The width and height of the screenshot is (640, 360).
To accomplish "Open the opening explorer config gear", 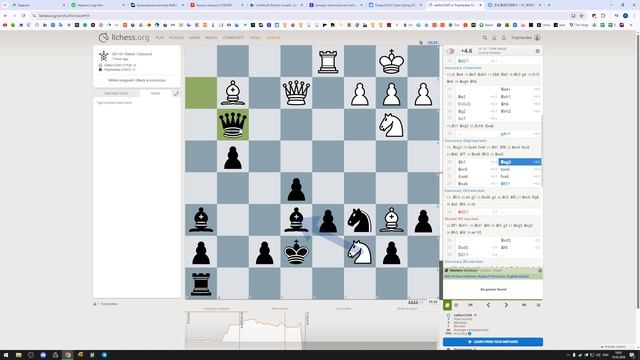I will click(540, 271).
